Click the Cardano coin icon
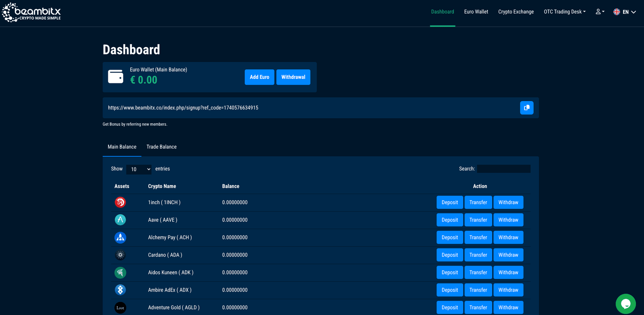644x315 pixels. coord(120,255)
